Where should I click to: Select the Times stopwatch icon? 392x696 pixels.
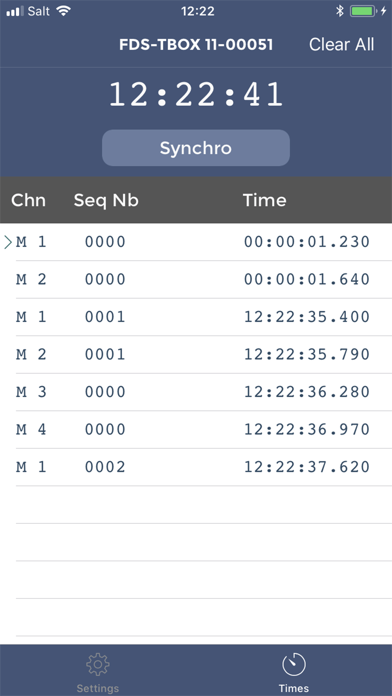click(x=294, y=664)
